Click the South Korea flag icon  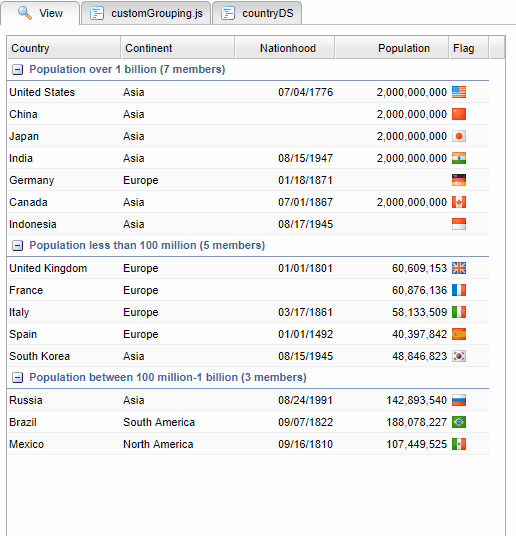459,356
